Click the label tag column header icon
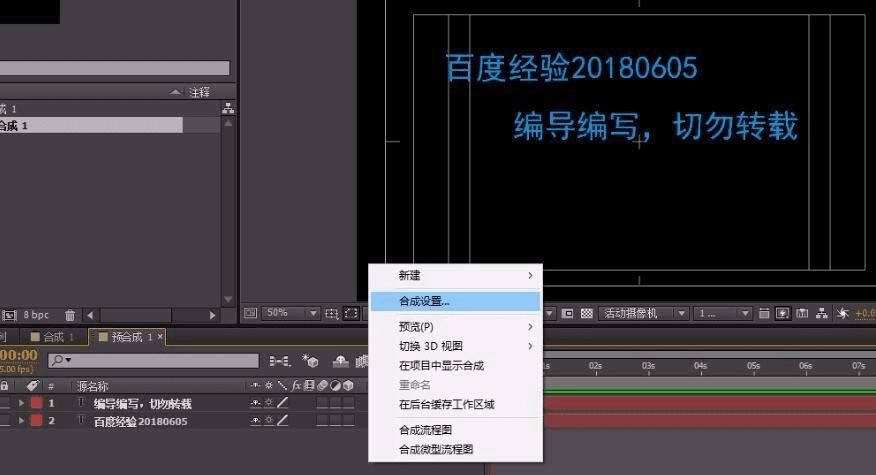Screen dimensions: 876x475 pyautogui.click(x=32, y=386)
